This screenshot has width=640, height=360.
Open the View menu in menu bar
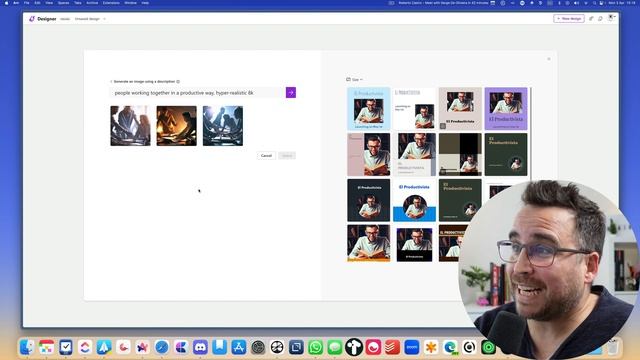click(x=49, y=3)
